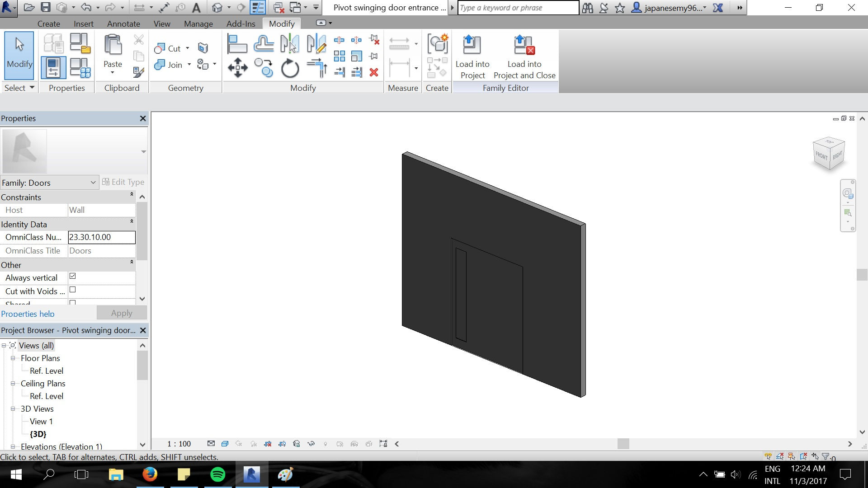The image size is (868, 488).
Task: Open the Manage ribbon tab
Action: click(x=198, y=23)
